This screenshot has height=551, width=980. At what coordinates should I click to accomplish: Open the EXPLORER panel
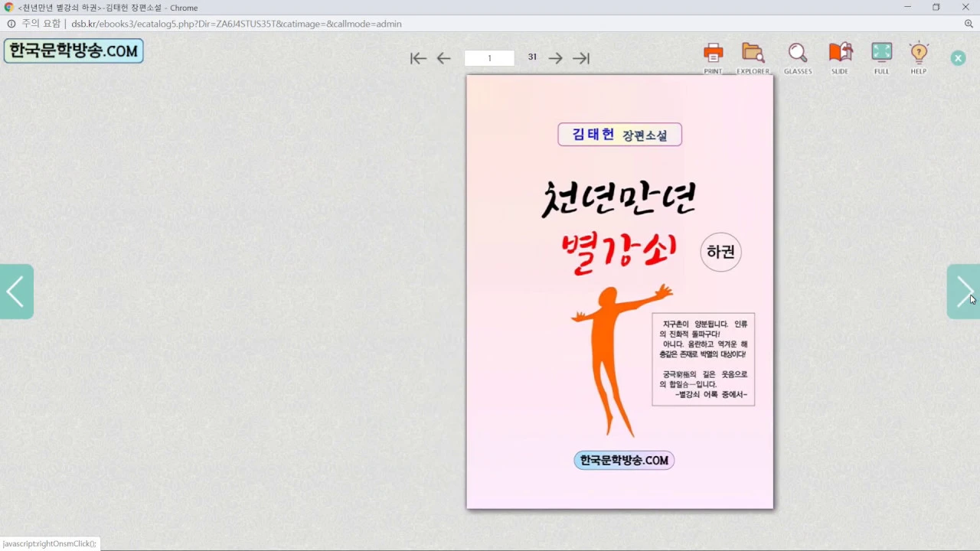(753, 58)
